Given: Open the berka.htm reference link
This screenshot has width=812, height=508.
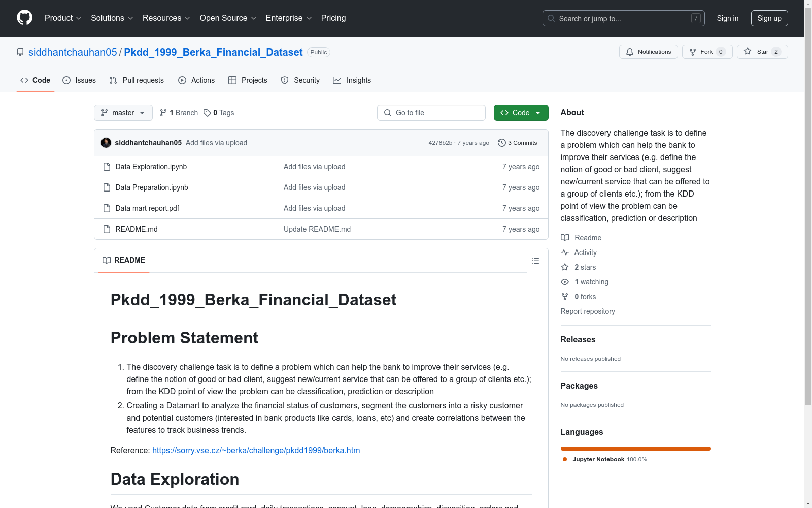Looking at the screenshot, I should 256,450.
